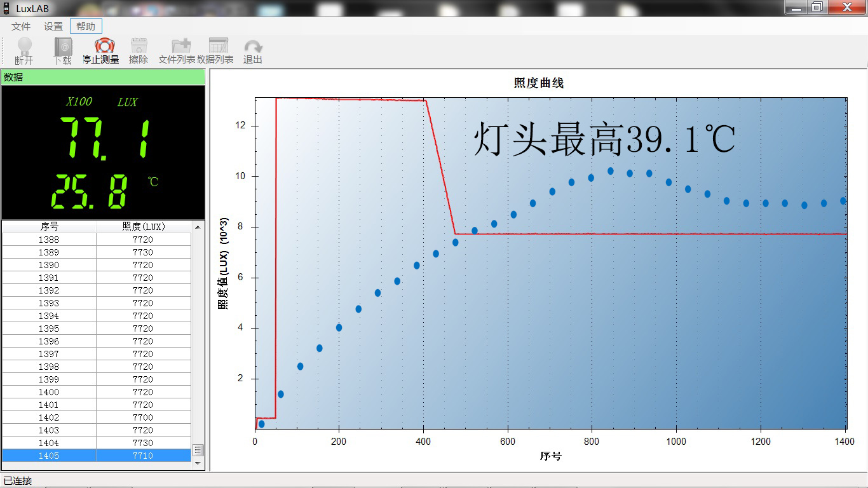Open the 文件 menu
This screenshot has height=488, width=868.
21,27
